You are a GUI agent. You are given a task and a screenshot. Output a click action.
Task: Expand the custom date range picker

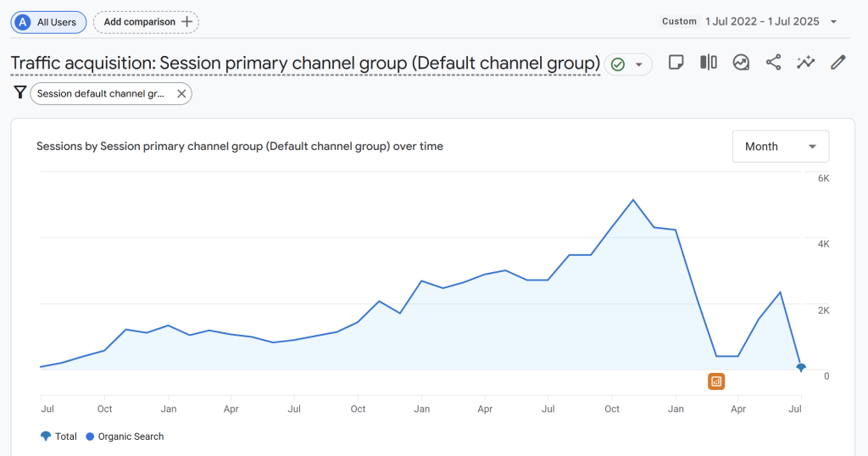coord(834,22)
